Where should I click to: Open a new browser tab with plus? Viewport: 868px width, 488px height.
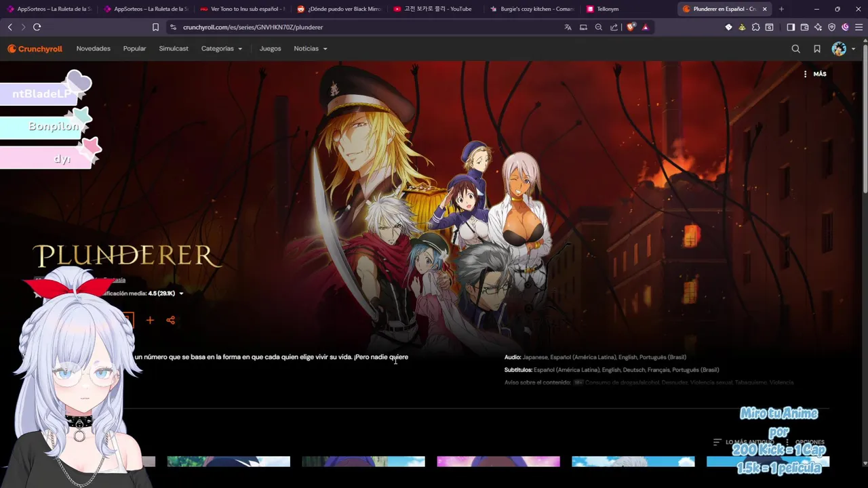[781, 9]
